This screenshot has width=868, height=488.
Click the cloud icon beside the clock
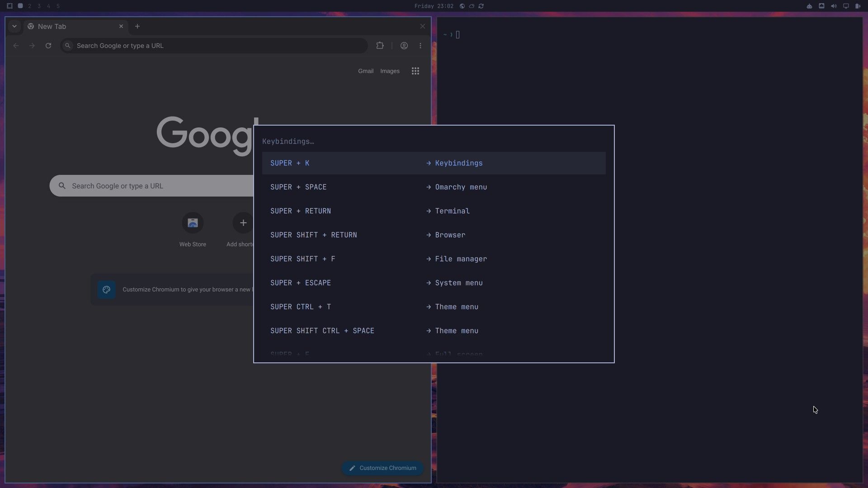pos(472,6)
